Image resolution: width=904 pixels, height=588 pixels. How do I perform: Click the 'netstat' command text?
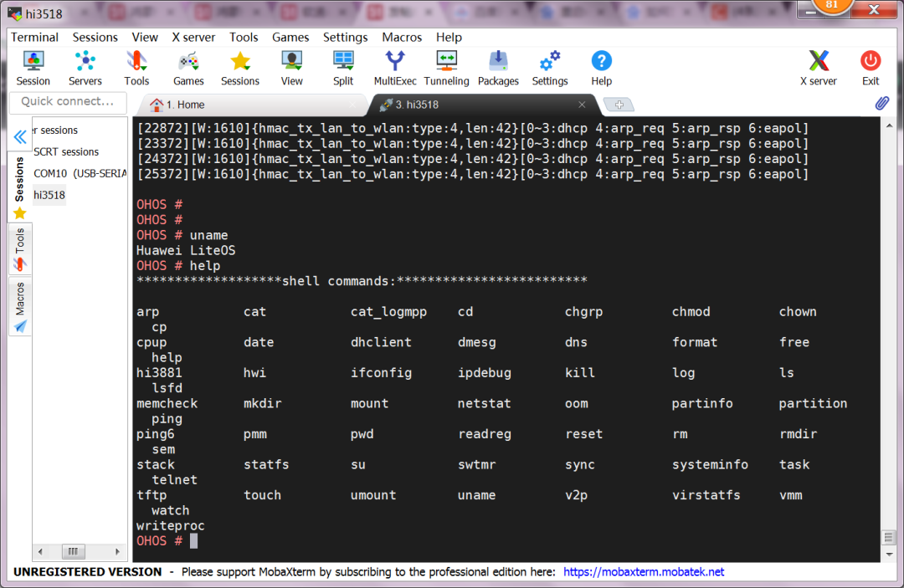point(485,404)
